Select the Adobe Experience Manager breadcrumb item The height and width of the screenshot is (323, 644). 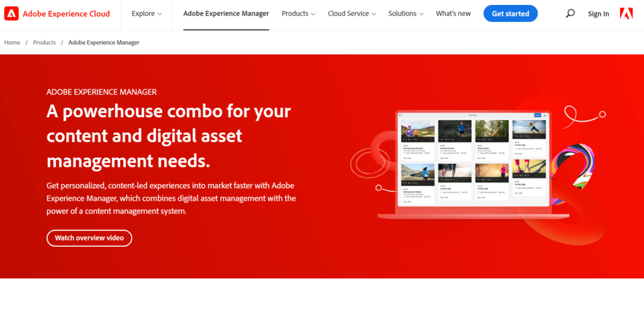click(x=104, y=43)
